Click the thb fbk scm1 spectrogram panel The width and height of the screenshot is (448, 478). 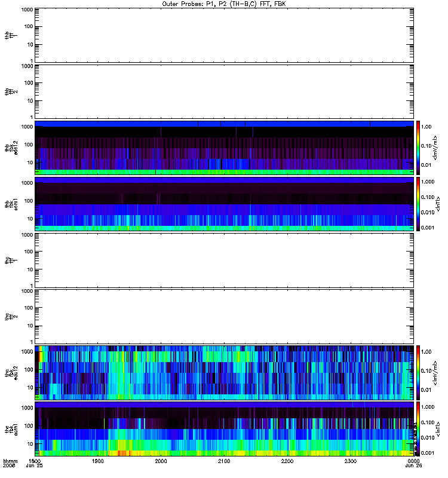224,204
